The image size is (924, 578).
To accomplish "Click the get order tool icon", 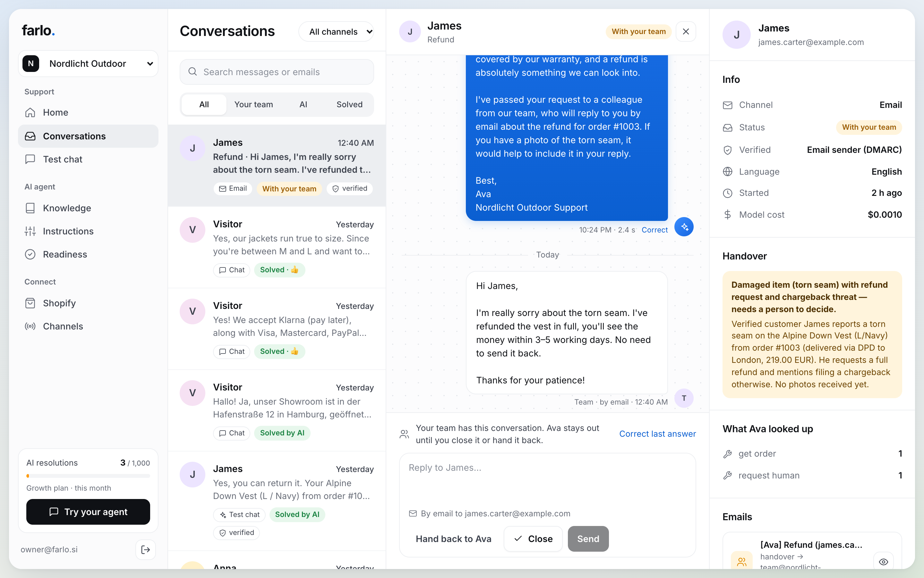I will coord(728,454).
